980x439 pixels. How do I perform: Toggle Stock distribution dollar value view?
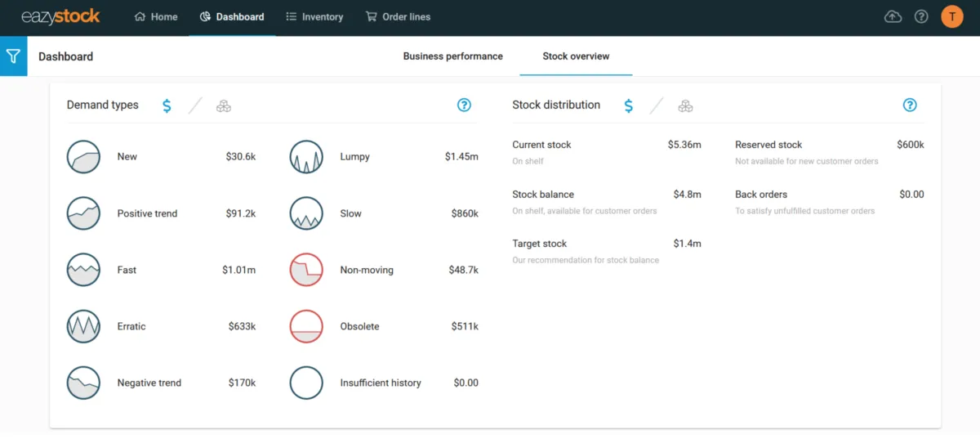coord(628,105)
